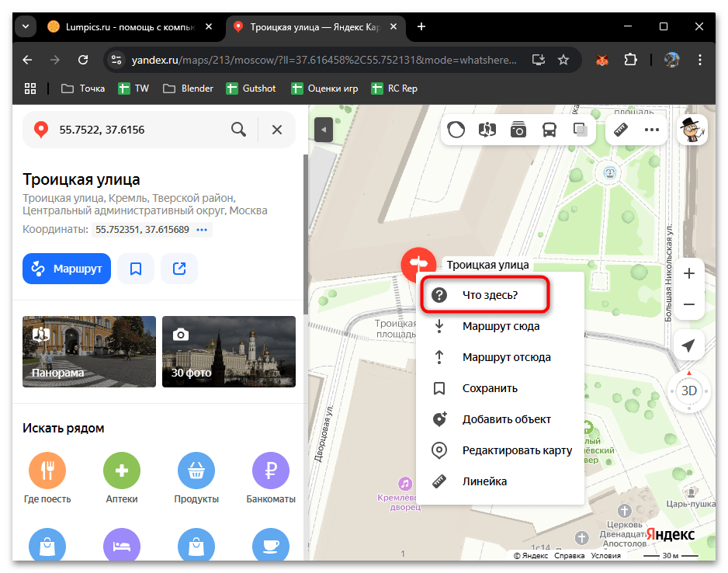Click 'Сохранить' in the context menu

coord(500,389)
